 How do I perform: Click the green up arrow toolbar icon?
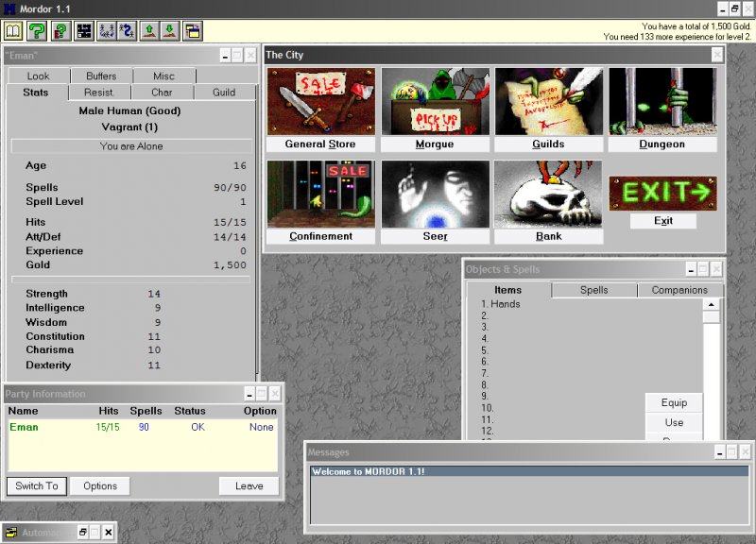149,31
